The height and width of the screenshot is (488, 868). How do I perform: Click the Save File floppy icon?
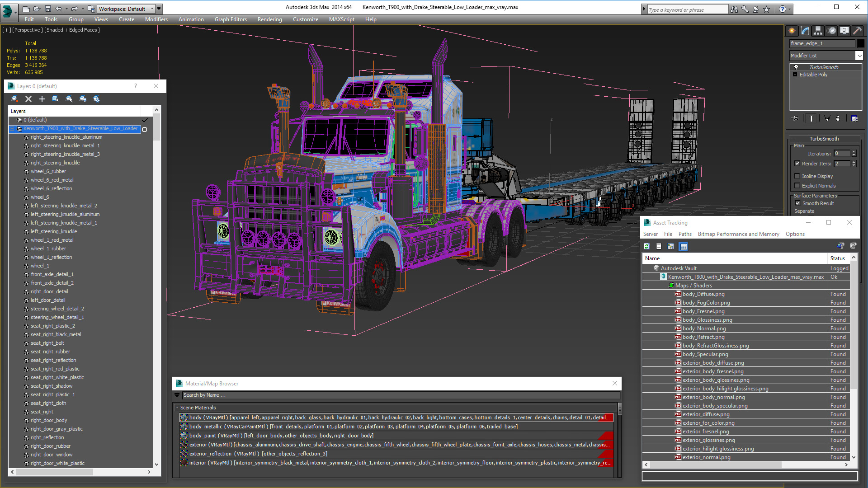tap(47, 9)
